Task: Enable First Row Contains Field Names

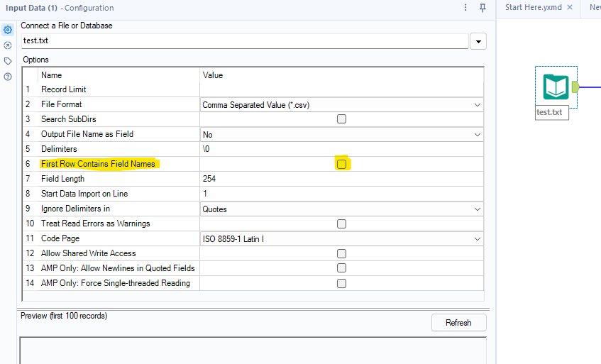Action: pyautogui.click(x=341, y=164)
